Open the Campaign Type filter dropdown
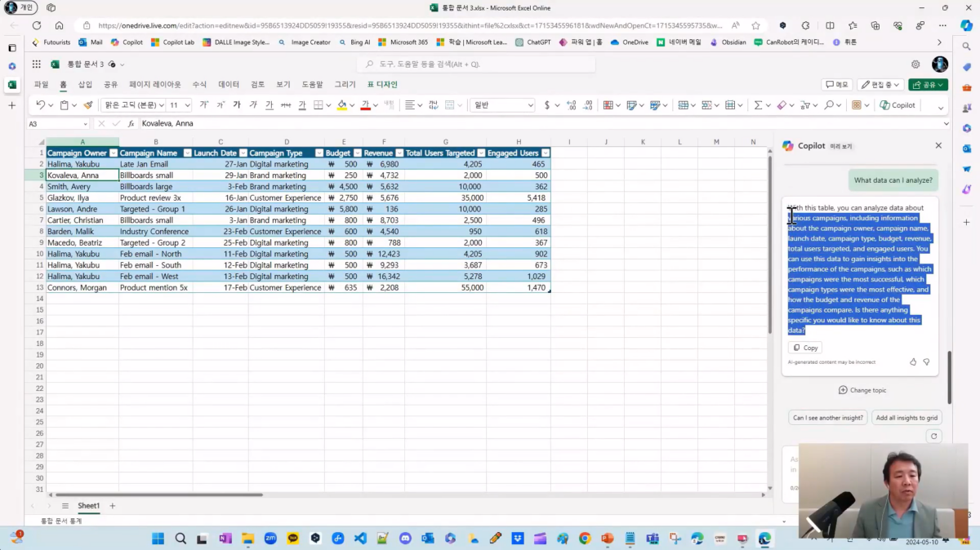This screenshot has height=550, width=980. 318,153
